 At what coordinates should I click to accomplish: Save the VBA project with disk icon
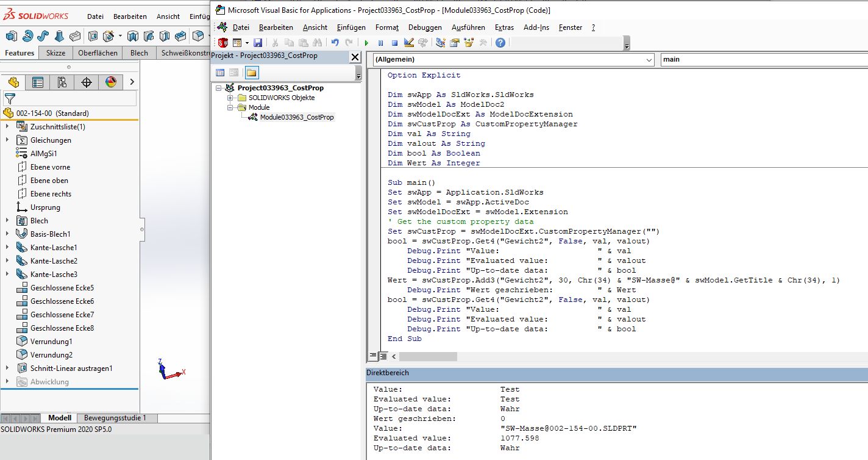click(x=258, y=43)
